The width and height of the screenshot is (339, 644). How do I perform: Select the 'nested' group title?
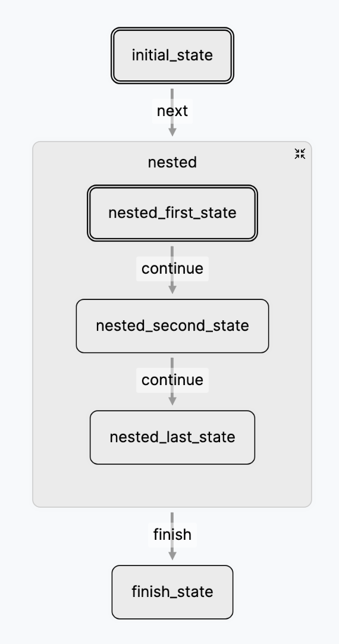click(172, 162)
